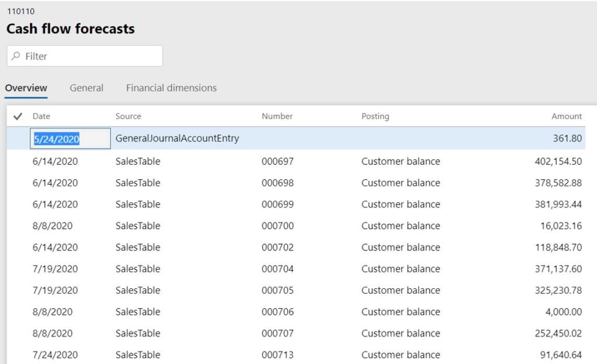
Task: Click the editable date field showing 5/24/2020
Action: tap(70, 138)
